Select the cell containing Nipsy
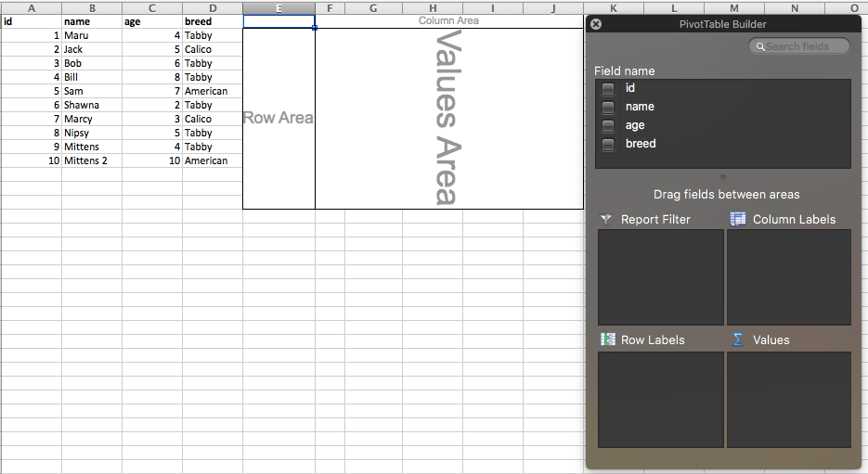This screenshot has height=474, width=868. click(92, 133)
